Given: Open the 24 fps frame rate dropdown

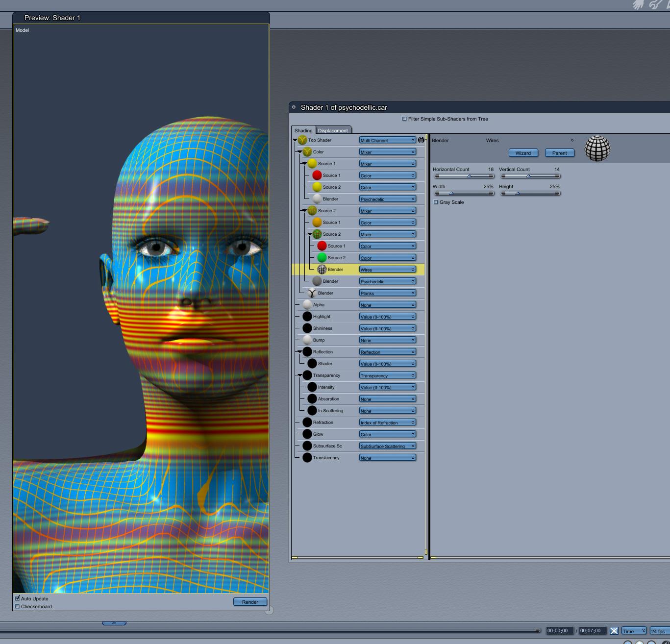Looking at the screenshot, I should tap(660, 631).
